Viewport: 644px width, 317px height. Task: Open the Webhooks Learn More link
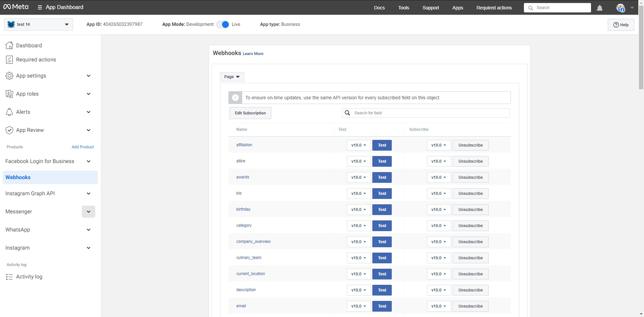pos(253,54)
